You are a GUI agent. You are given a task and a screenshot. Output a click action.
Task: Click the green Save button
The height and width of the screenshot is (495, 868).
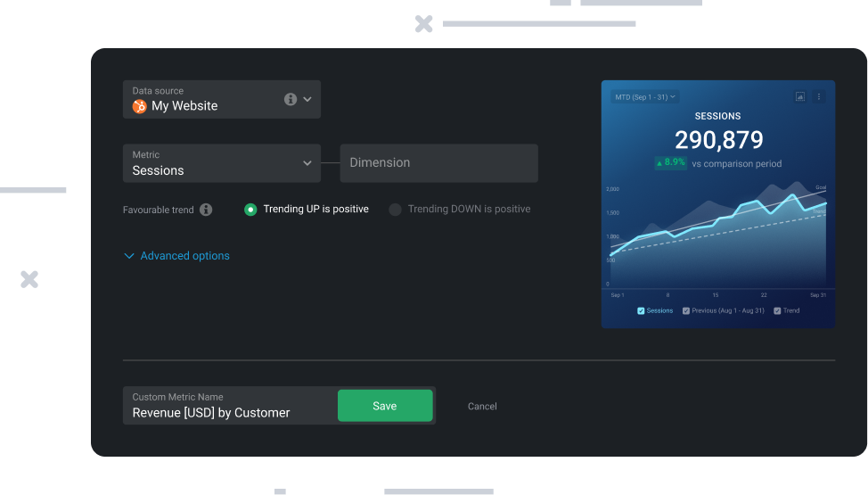tap(385, 406)
